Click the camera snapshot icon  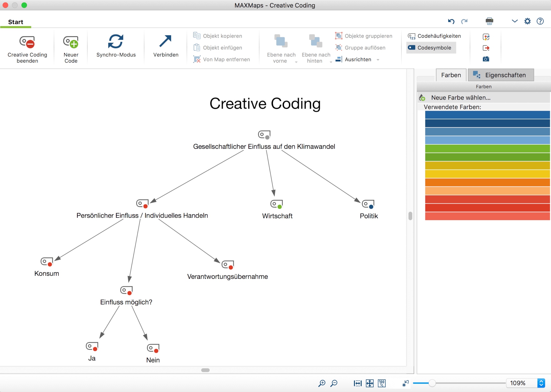point(486,59)
